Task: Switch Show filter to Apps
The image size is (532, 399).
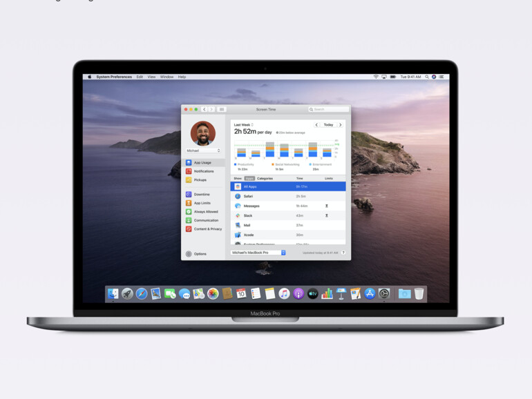Action: pyautogui.click(x=249, y=179)
